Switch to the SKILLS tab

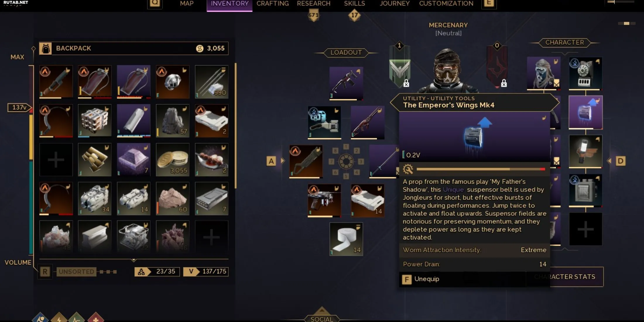pos(354,4)
